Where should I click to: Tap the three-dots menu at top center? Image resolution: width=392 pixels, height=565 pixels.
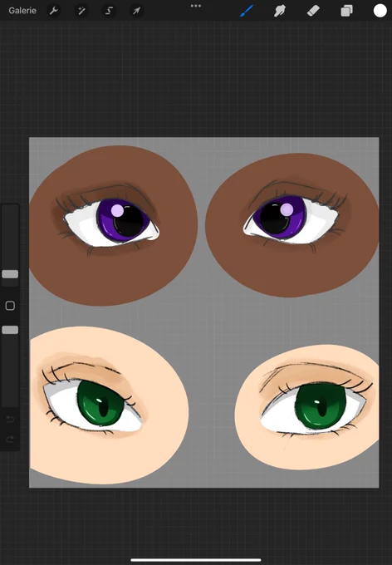[x=196, y=6]
